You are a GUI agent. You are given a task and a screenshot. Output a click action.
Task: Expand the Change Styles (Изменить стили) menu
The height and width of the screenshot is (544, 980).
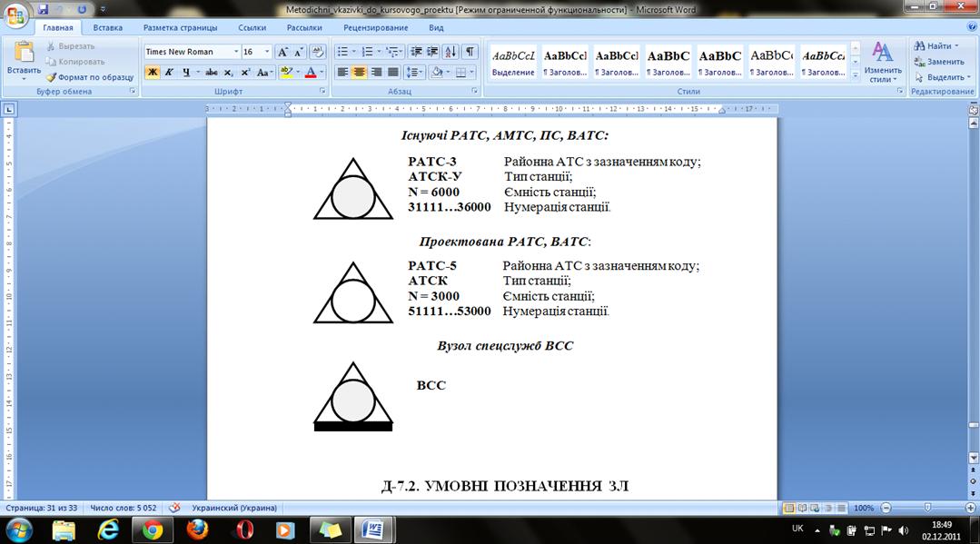pos(882,62)
